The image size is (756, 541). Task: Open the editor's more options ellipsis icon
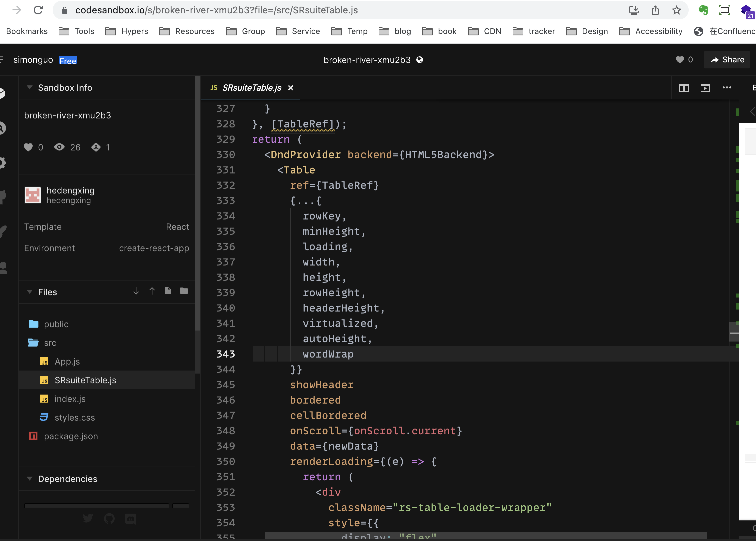727,88
